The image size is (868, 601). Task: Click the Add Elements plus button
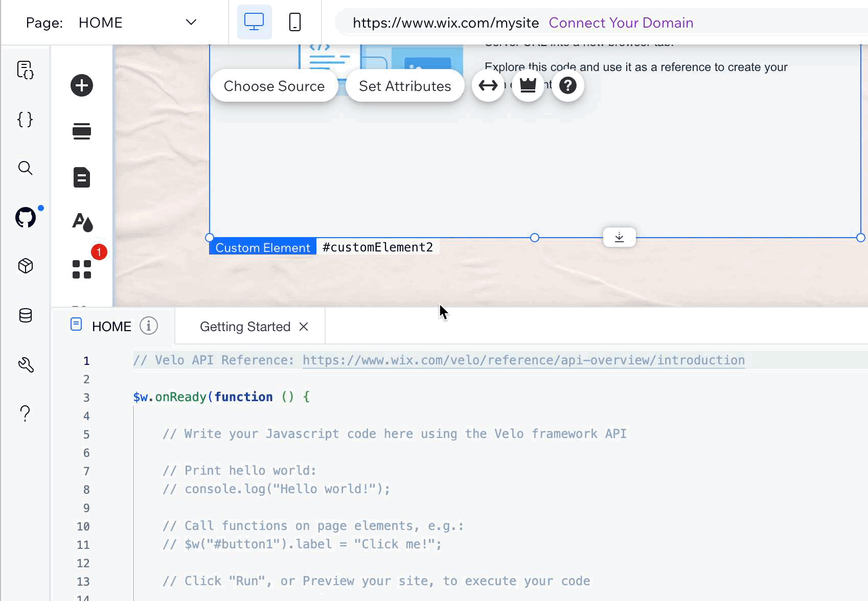click(x=82, y=85)
